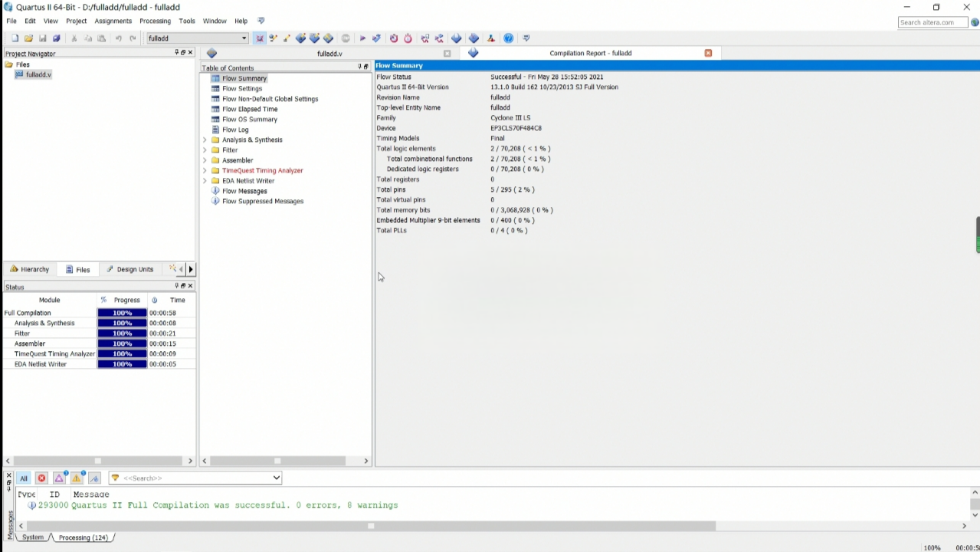Redo via the toolbar arrow icon
This screenshot has height=552, width=980.
(x=133, y=38)
